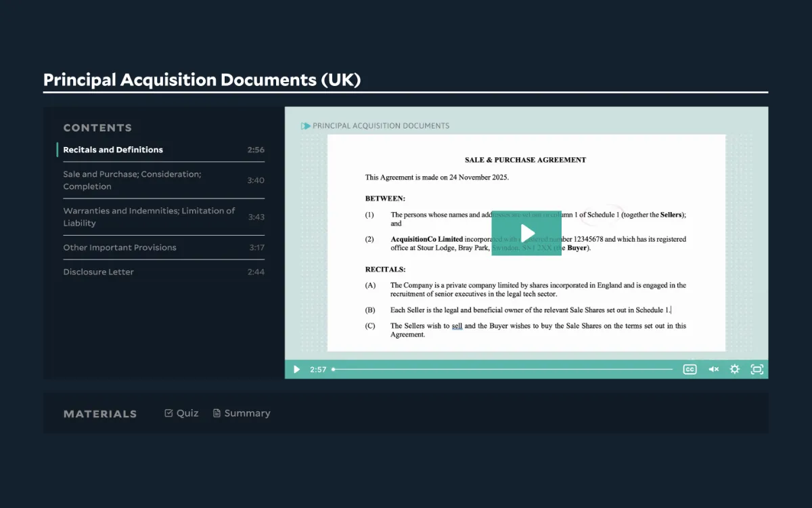Select Warranties and Indemnities chapter
The height and width of the screenshot is (508, 812).
tap(149, 217)
